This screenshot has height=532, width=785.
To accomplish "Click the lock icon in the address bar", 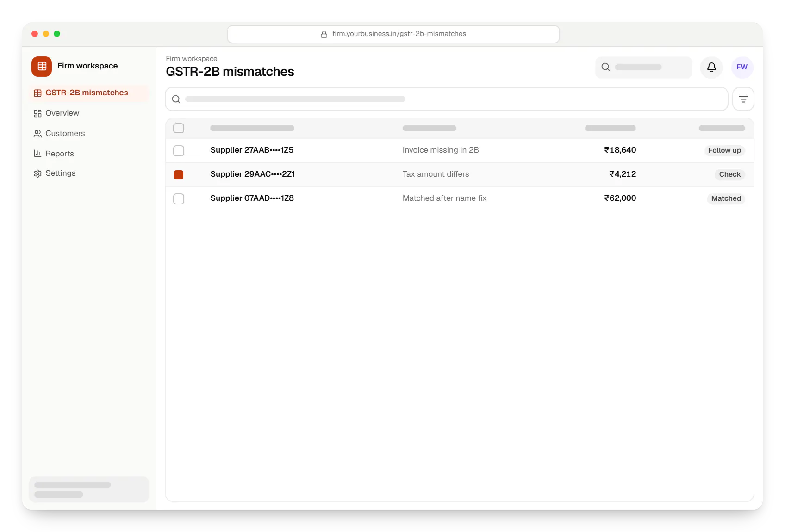I will 324,34.
